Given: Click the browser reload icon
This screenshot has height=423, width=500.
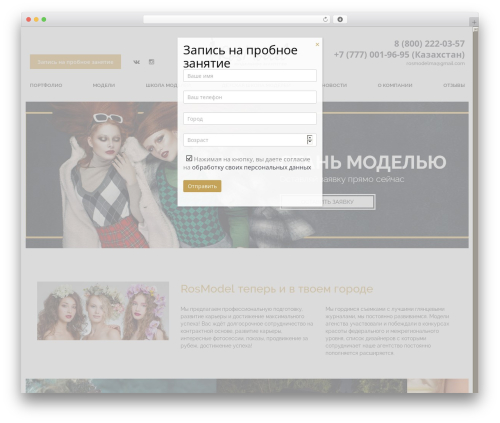Looking at the screenshot, I should coord(325,19).
